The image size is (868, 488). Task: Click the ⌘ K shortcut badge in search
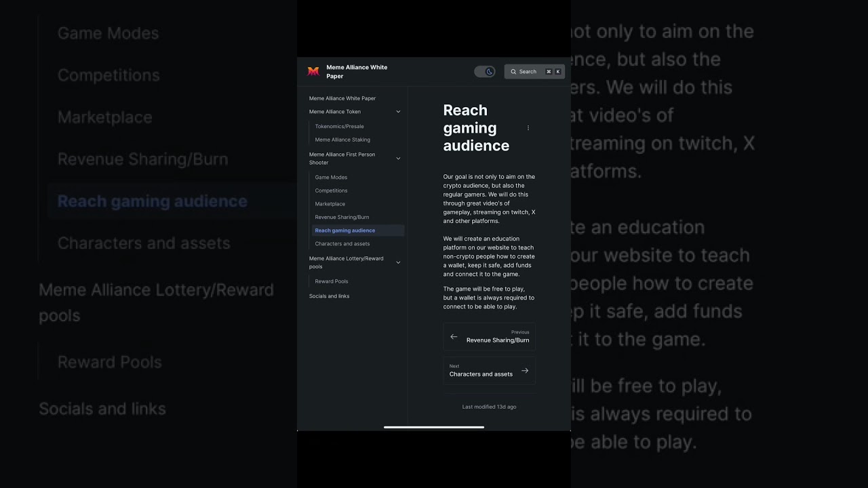coord(553,71)
